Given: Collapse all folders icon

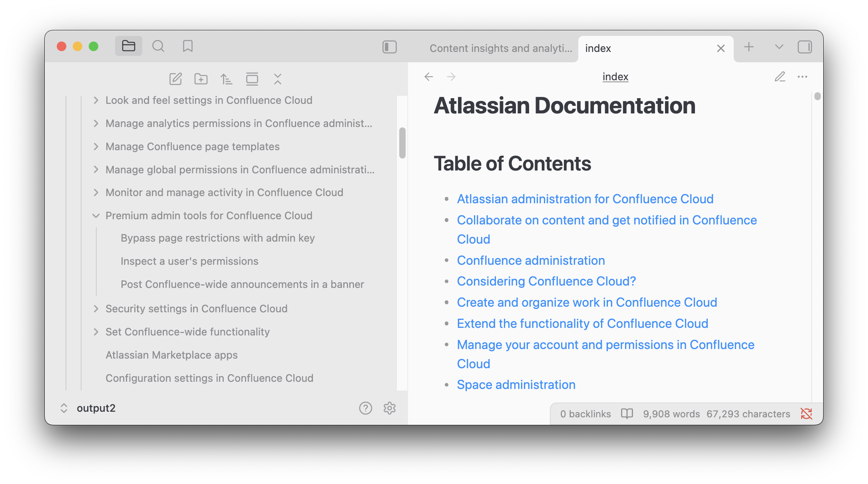Looking at the screenshot, I should point(278,79).
